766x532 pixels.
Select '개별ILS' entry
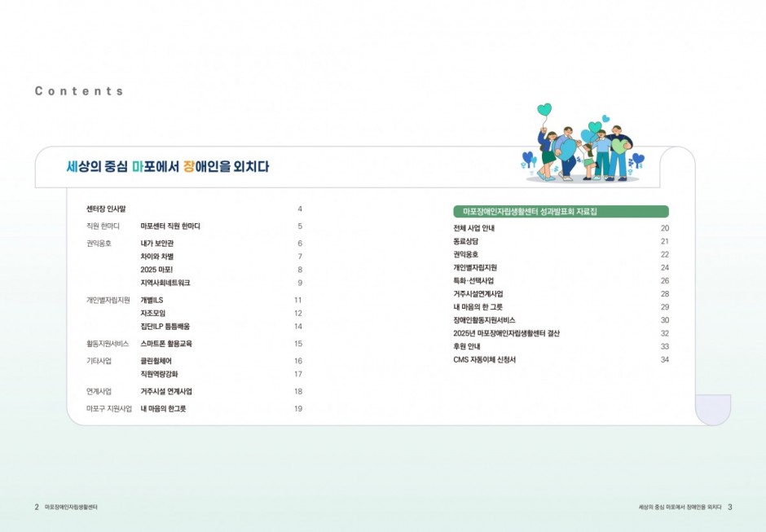[x=152, y=300]
